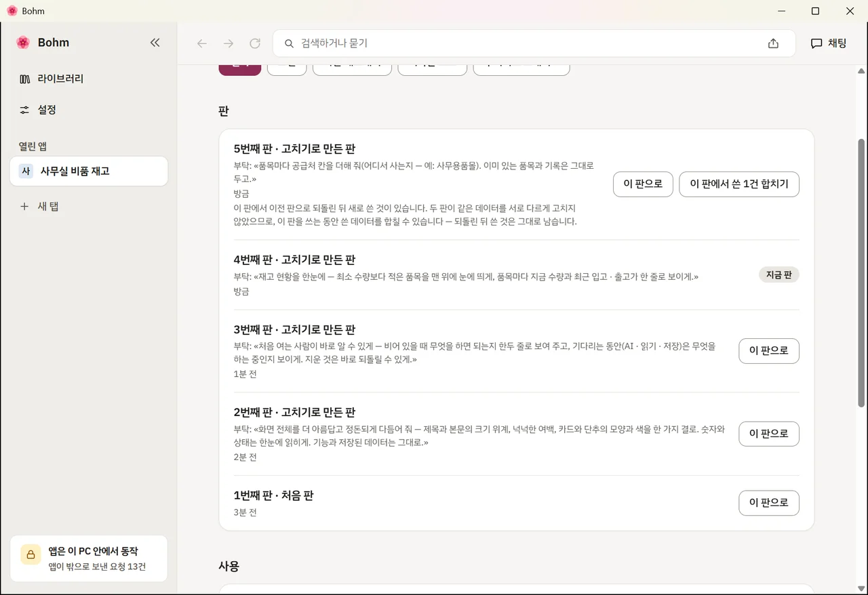Click the share/export icon in search bar
Viewport: 868px width, 595px height.
[x=773, y=43]
